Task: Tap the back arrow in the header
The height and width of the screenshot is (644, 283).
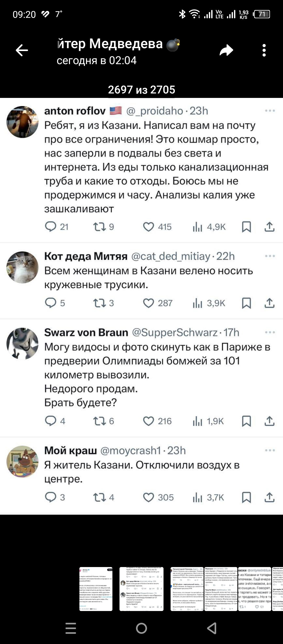Action: [22, 50]
